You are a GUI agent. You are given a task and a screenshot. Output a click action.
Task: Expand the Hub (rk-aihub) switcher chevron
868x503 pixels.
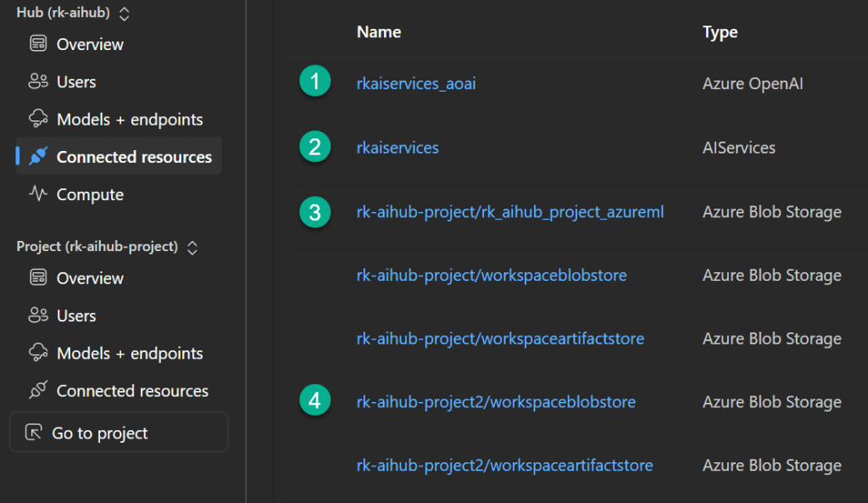pyautogui.click(x=125, y=14)
